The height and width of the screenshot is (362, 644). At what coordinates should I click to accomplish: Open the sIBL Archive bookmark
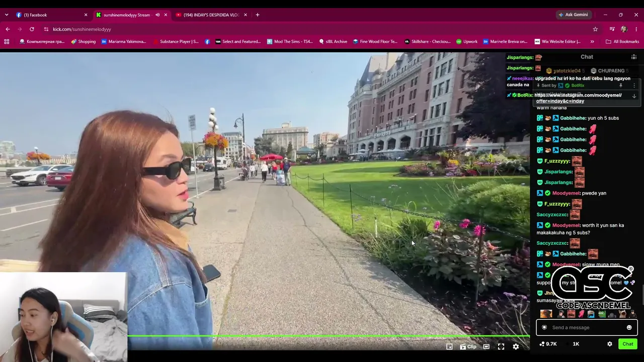333,41
